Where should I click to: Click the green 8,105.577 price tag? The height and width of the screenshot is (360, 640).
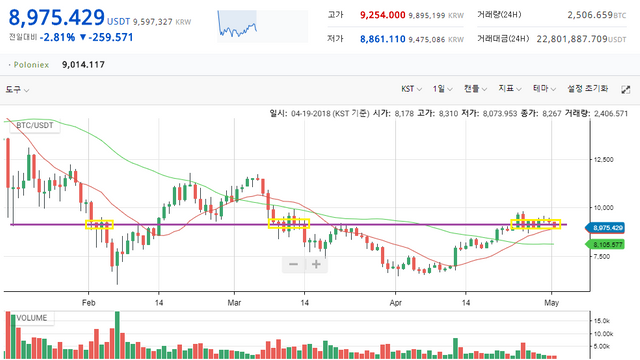click(605, 244)
